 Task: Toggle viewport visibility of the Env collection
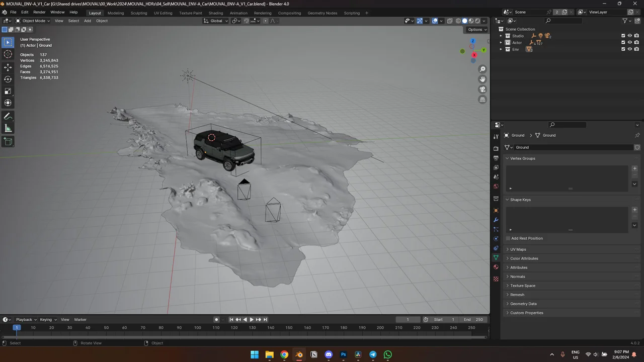(x=630, y=49)
